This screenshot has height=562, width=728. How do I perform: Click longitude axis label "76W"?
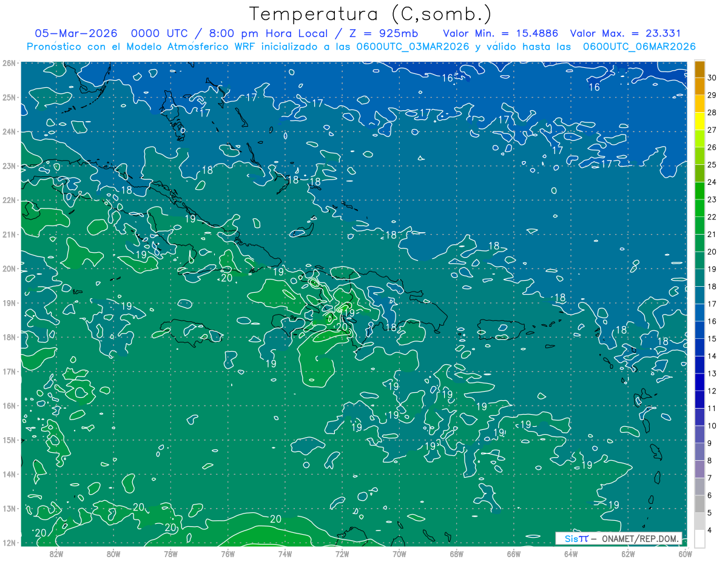[x=228, y=554]
